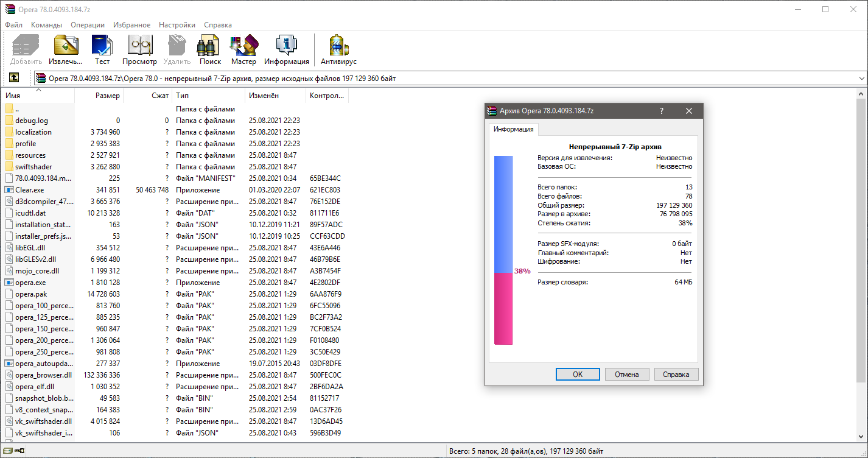Image resolution: width=868 pixels, height=458 pixels.
Task: Select the libGLESv2.dll file
Action: 175,259
